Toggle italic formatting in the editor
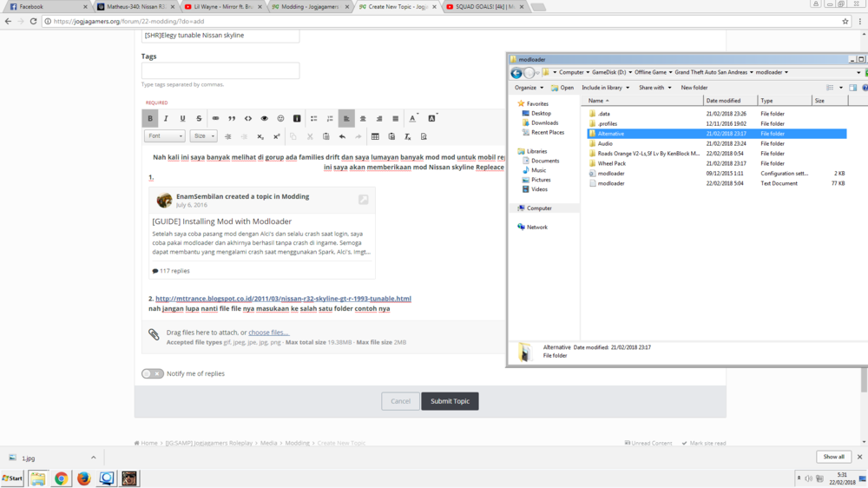The width and height of the screenshot is (868, 488). click(x=166, y=119)
